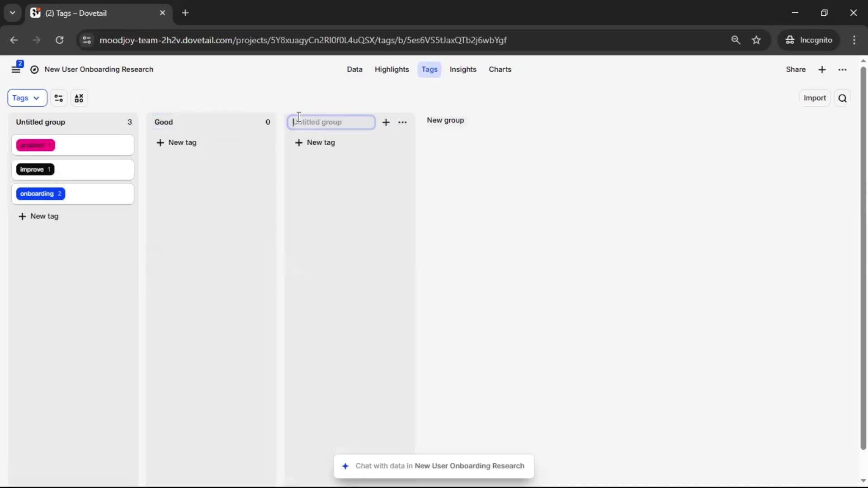Open the hamburger sidebar menu icon
This screenshot has height=488, width=868.
pyautogui.click(x=16, y=70)
